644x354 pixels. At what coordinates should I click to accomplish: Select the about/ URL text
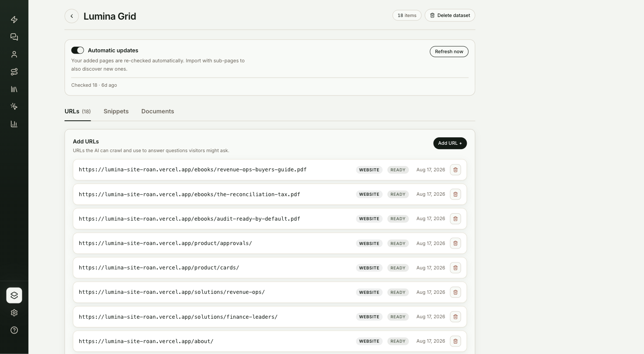146,341
